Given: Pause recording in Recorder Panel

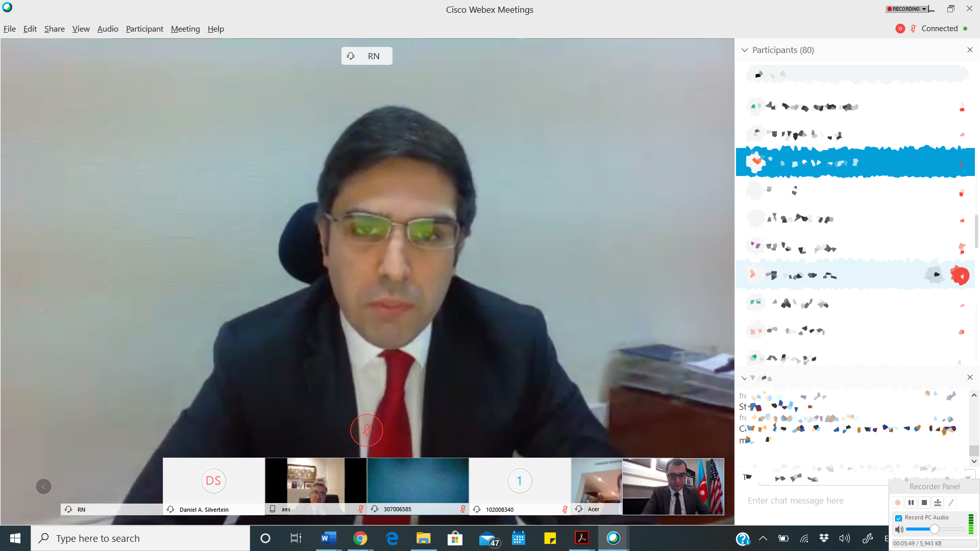Looking at the screenshot, I should point(911,503).
